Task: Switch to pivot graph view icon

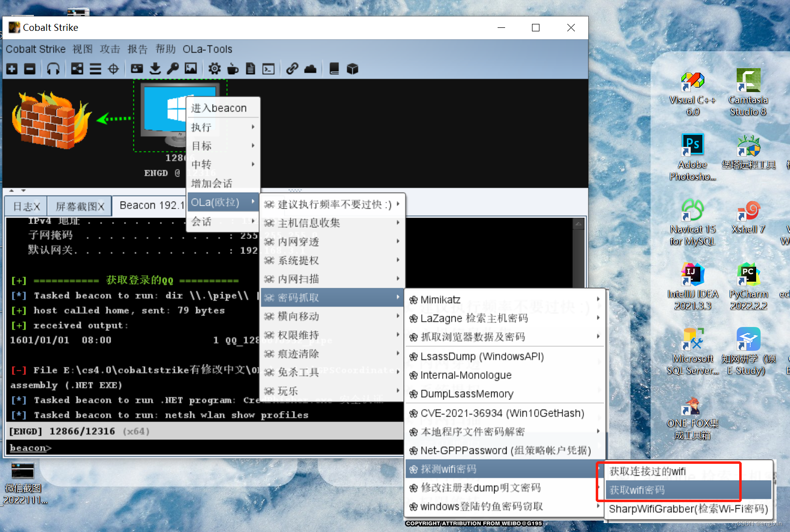Action: coord(77,69)
